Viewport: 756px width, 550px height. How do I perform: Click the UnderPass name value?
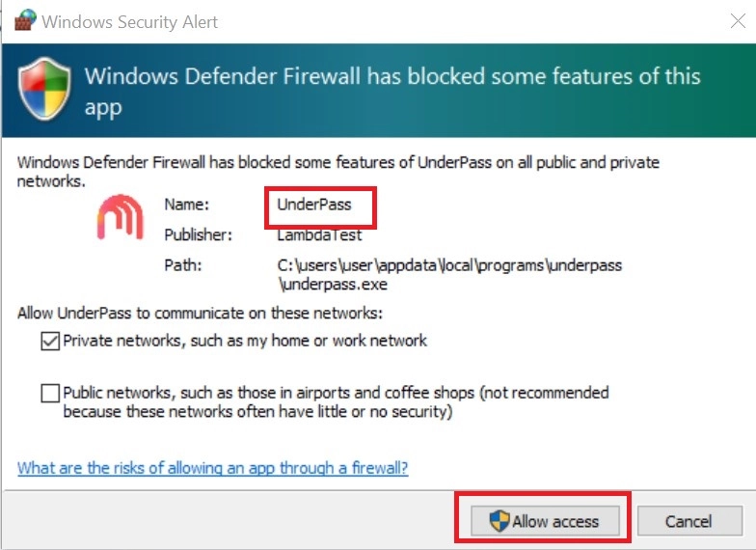(x=313, y=206)
